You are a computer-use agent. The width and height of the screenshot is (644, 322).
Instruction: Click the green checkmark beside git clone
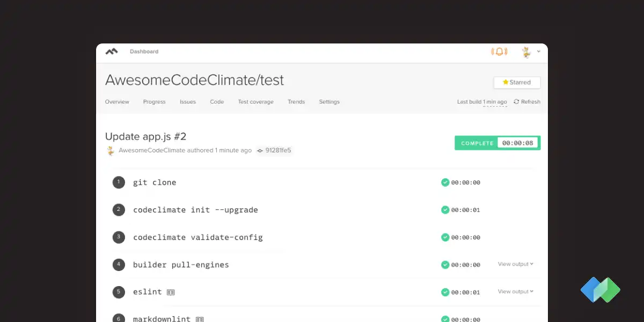[445, 182]
